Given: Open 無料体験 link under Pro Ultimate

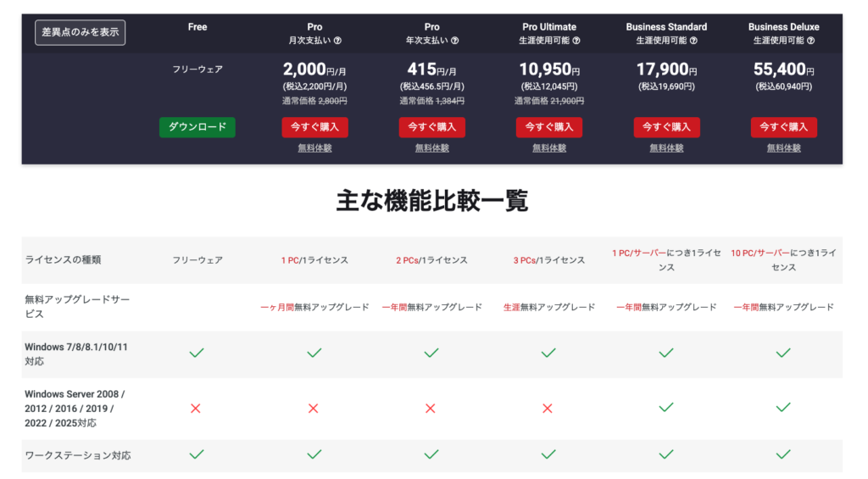Looking at the screenshot, I should tap(548, 148).
